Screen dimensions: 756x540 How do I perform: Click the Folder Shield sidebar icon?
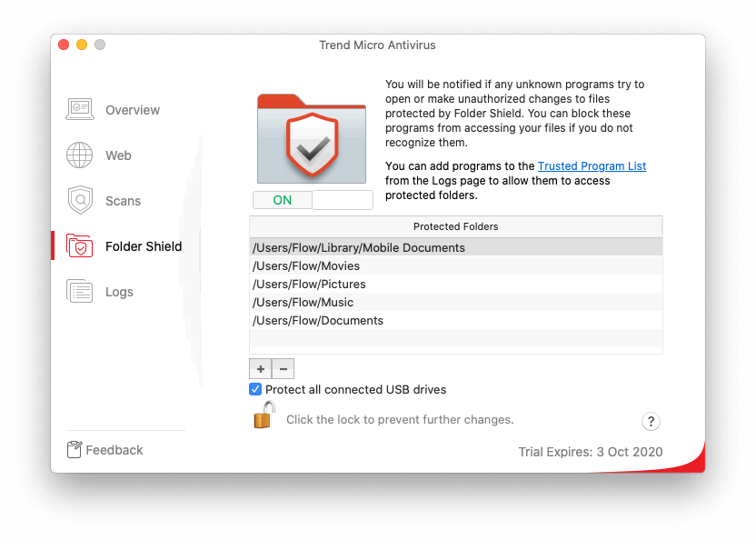click(80, 246)
